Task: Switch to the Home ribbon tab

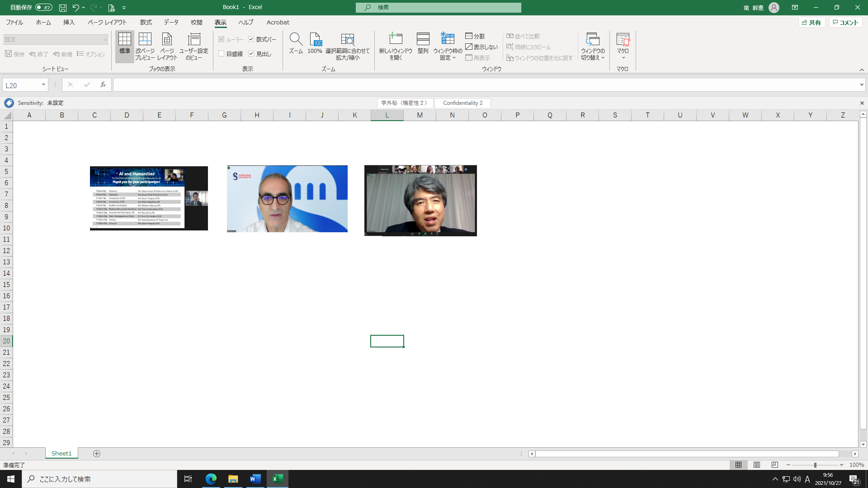Action: point(43,22)
